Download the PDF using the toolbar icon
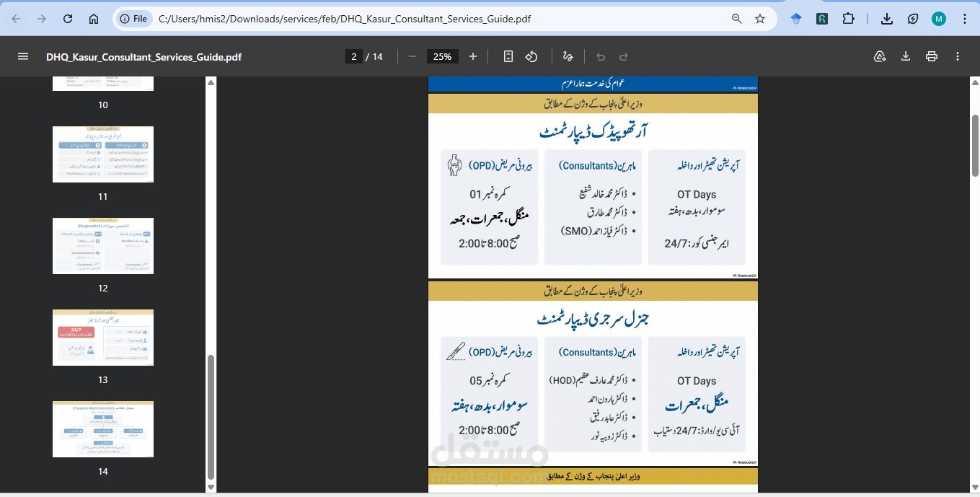 (x=905, y=56)
